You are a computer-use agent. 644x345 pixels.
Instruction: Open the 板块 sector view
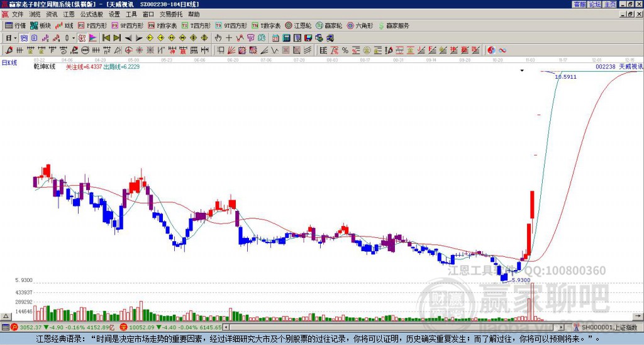(40, 25)
